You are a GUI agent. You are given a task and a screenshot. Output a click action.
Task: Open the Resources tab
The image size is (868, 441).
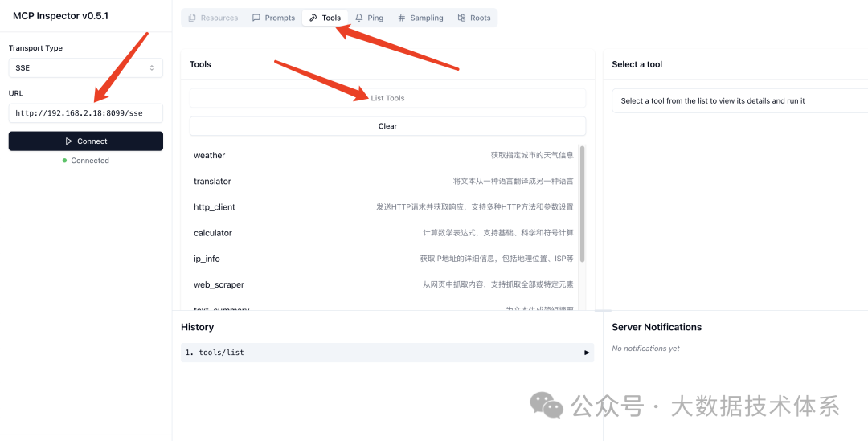(213, 18)
